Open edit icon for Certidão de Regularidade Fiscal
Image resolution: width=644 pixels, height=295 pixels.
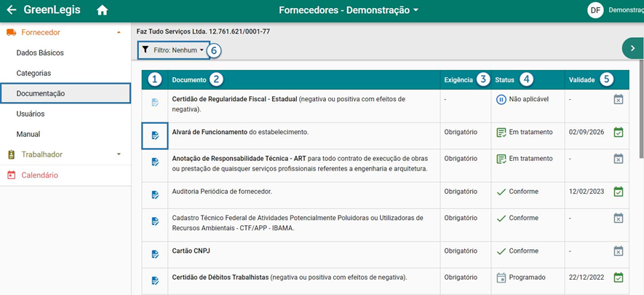(155, 102)
